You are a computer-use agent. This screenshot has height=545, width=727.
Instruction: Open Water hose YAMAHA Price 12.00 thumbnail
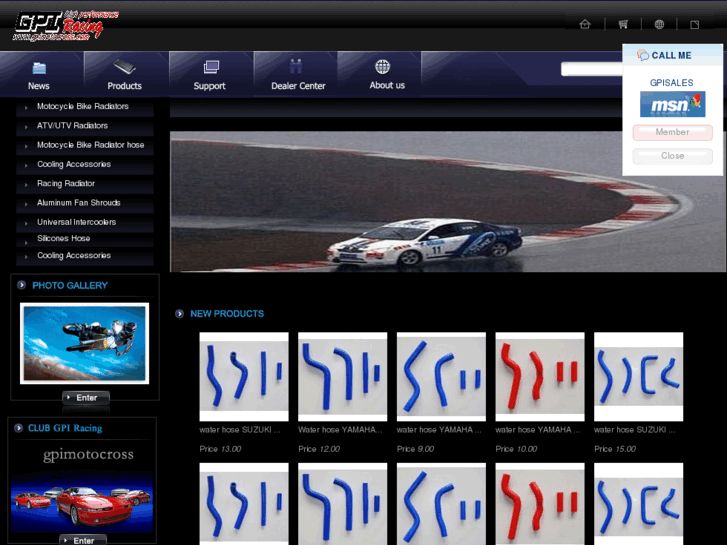coord(343,377)
